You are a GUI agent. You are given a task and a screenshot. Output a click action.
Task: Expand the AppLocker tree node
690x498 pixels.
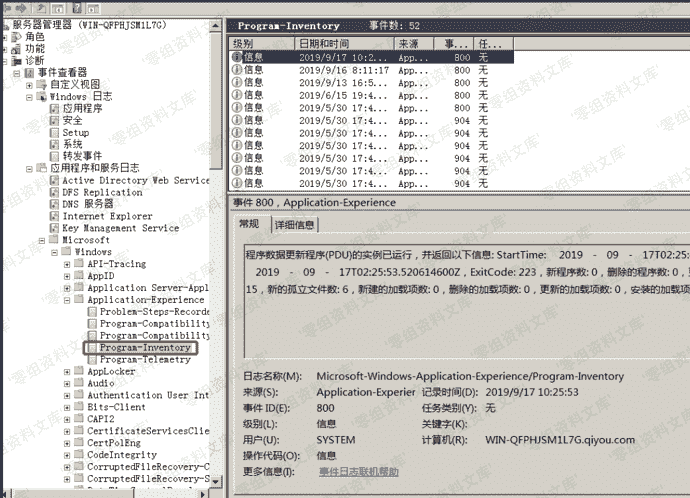click(66, 372)
